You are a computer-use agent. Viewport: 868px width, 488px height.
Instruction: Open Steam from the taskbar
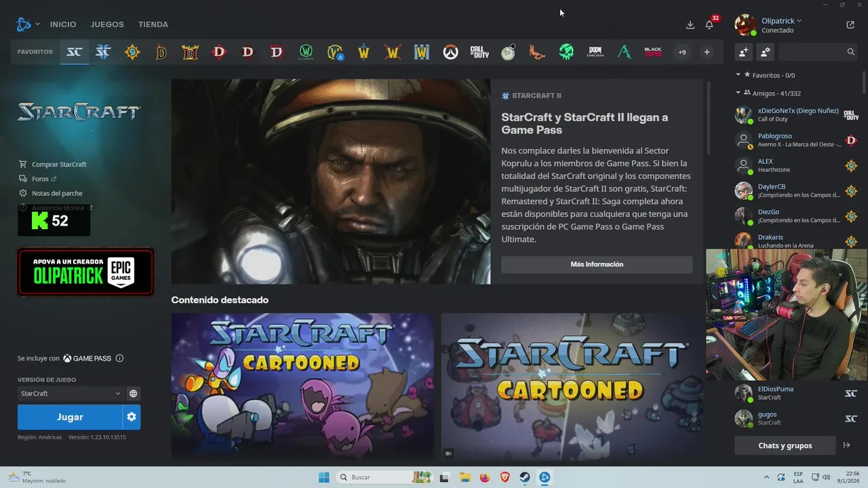(525, 477)
